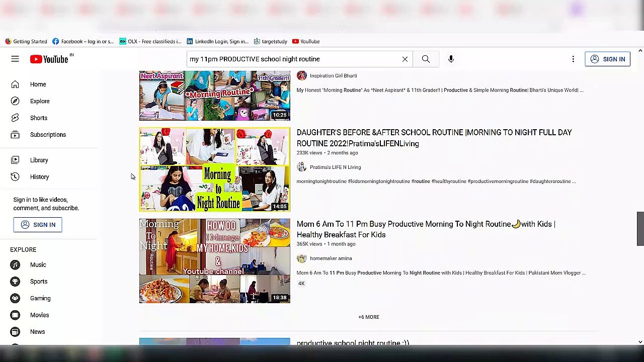Open the Sports sidebar label
The height and width of the screenshot is (362, 644).
click(x=39, y=282)
